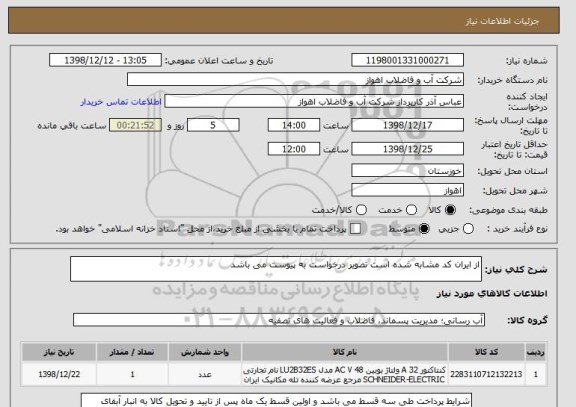Click the payment terms text box
Viewport: 576px width, 407px height.
(x=276, y=400)
